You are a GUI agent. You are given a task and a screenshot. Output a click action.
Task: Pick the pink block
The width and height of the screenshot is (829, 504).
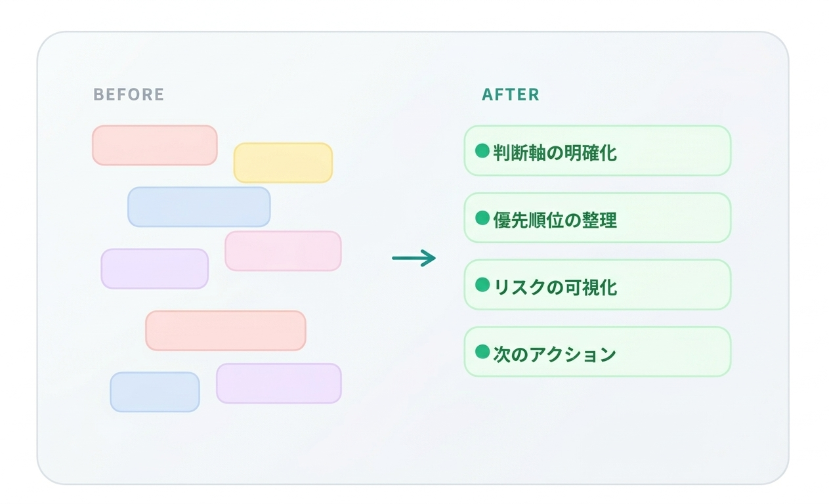pos(283,251)
